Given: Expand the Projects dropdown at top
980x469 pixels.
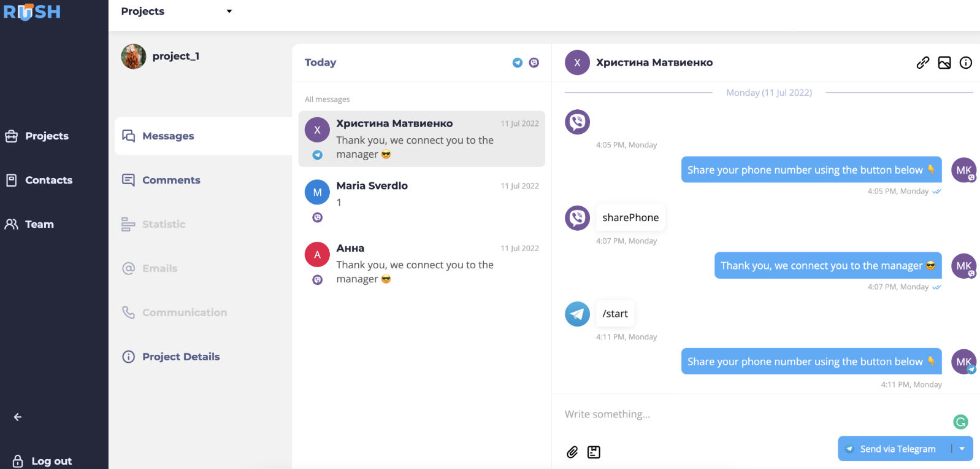Looking at the screenshot, I should 229,12.
